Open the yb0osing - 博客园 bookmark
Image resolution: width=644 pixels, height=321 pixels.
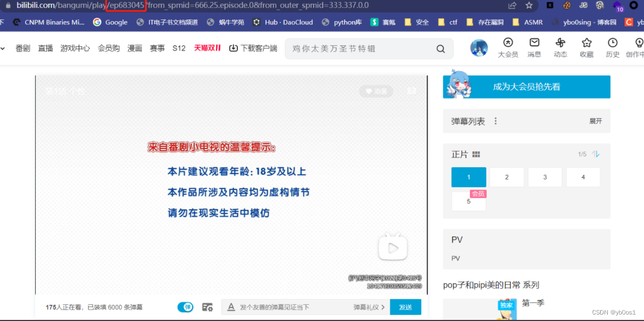pyautogui.click(x=584, y=22)
